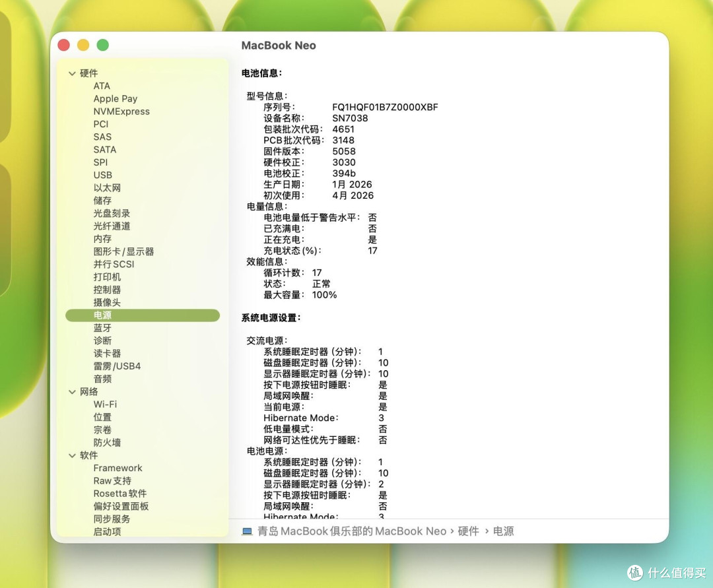The height and width of the screenshot is (588, 713).
Task: Select 图形卡/显示器 in the sidebar
Action: point(123,251)
